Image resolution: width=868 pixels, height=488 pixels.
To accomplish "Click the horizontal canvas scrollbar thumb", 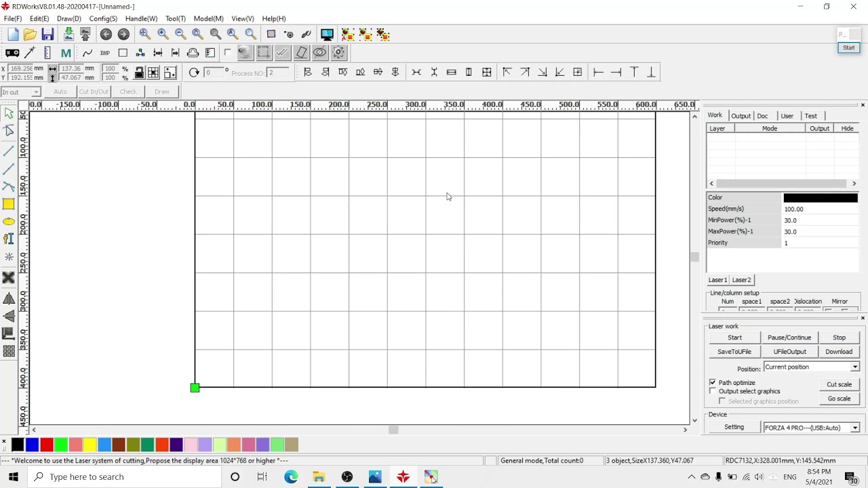I will [393, 430].
